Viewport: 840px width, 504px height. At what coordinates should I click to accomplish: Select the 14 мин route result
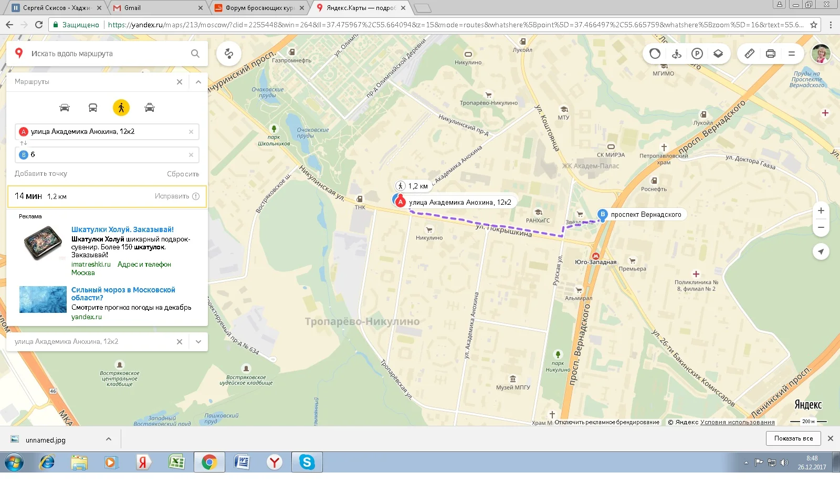tap(107, 196)
